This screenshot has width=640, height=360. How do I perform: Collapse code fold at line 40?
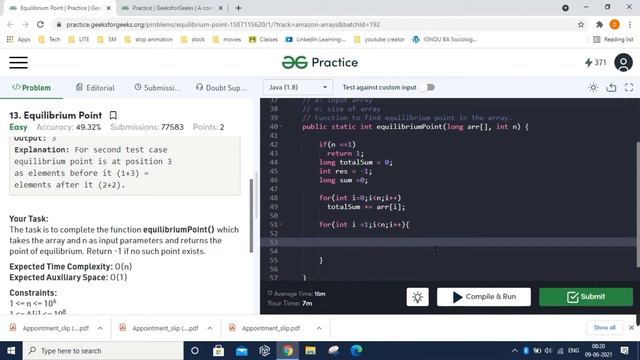281,127
